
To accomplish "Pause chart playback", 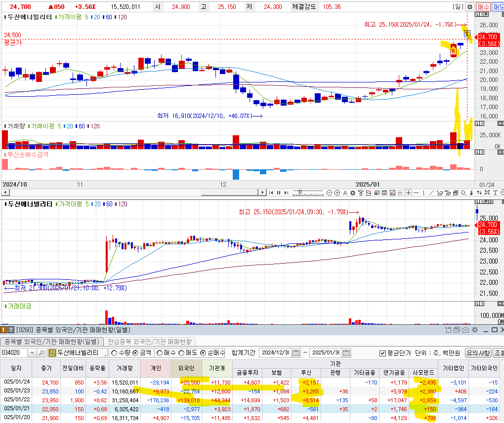I will [x=279, y=192].
